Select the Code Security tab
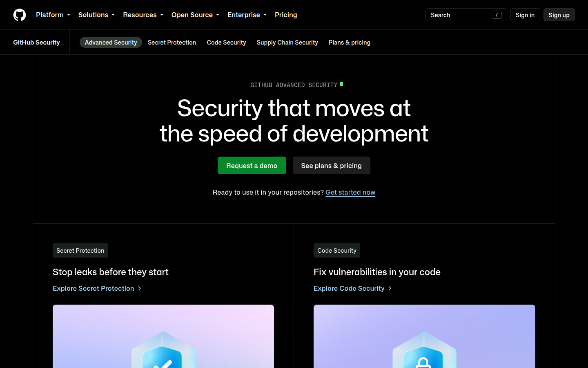This screenshot has width=588, height=368. 226,43
